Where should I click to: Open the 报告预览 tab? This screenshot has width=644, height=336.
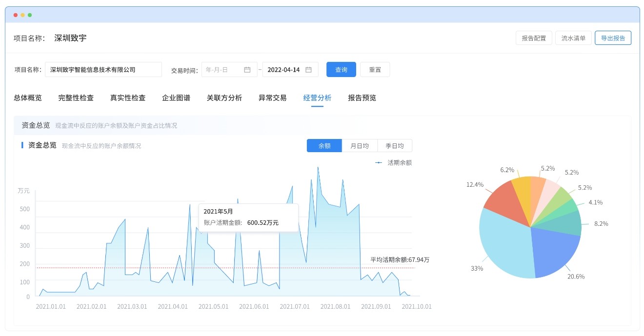(362, 98)
